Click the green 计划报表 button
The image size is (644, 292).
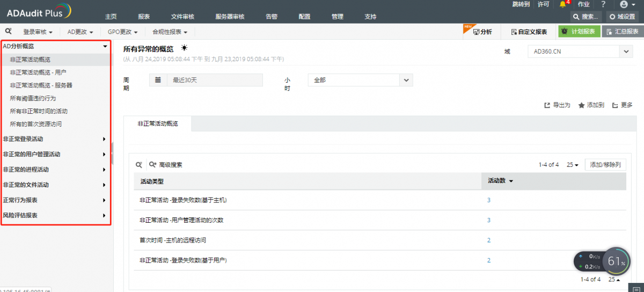tap(579, 32)
